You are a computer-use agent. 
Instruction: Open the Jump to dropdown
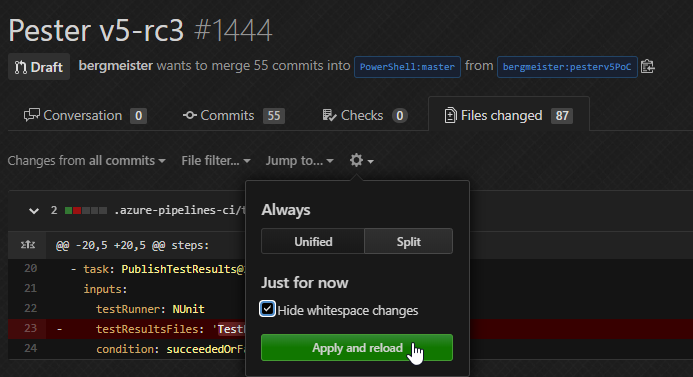(299, 160)
